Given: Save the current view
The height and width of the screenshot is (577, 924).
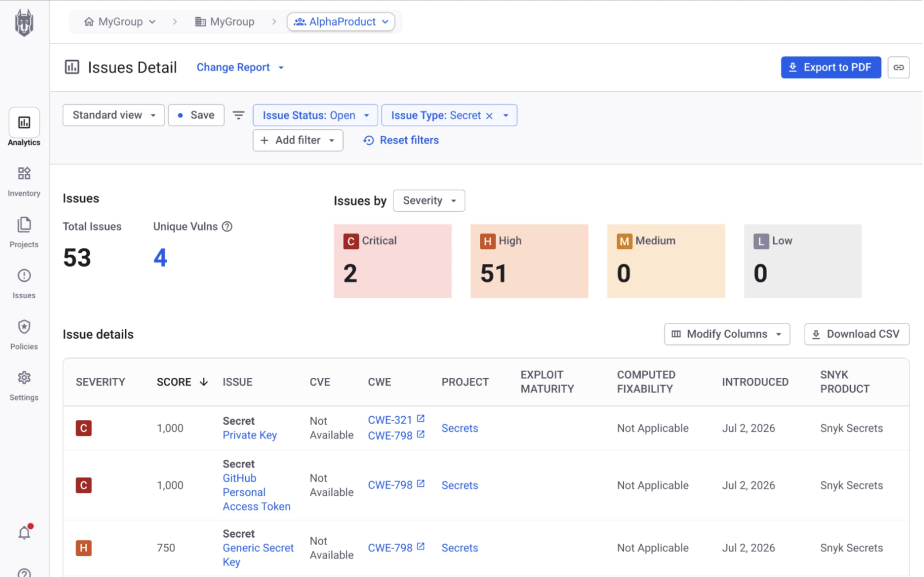Looking at the screenshot, I should pyautogui.click(x=196, y=115).
